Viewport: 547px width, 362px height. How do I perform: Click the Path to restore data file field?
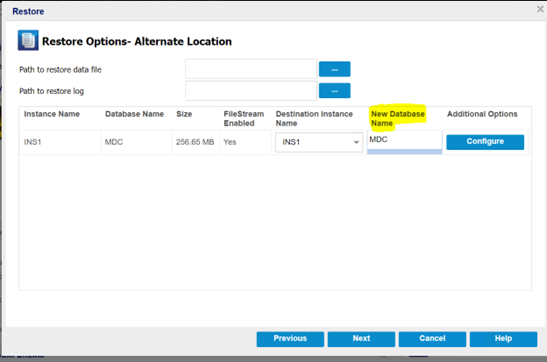click(x=251, y=69)
